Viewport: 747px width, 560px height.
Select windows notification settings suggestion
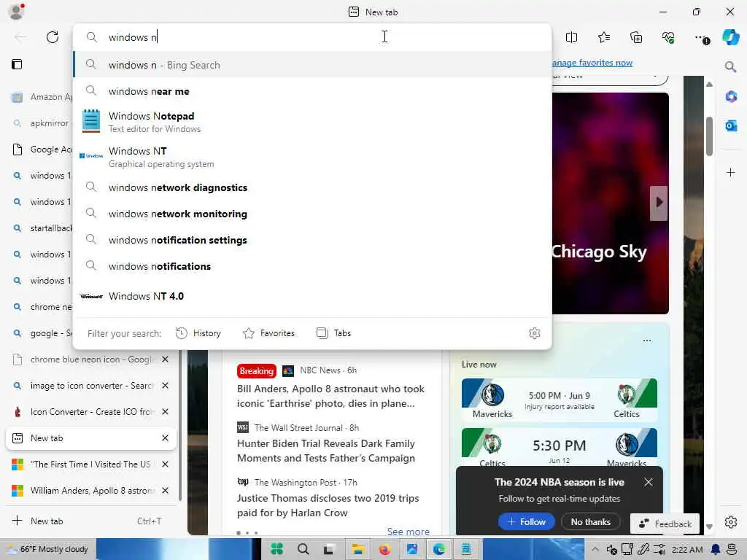coord(312,240)
